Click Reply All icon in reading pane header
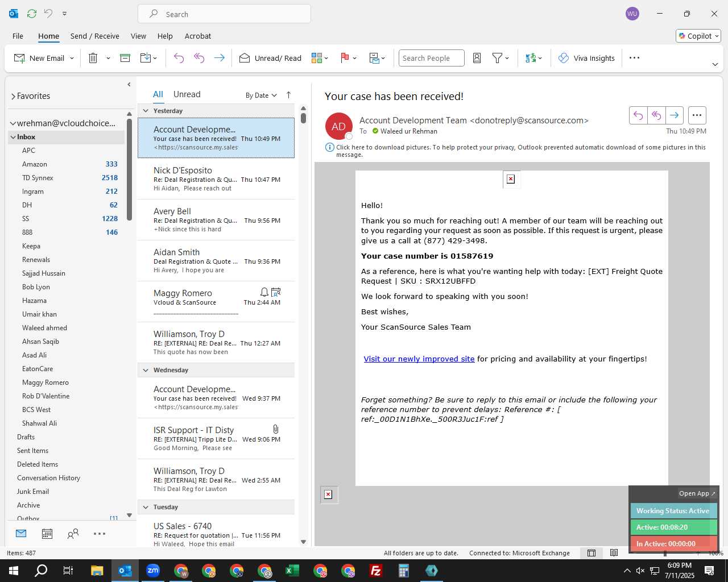 (656, 115)
